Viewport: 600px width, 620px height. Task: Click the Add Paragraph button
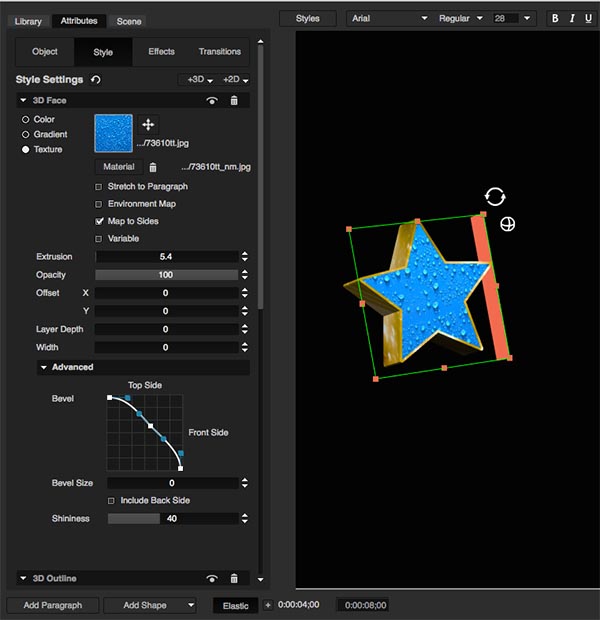pyautogui.click(x=61, y=605)
